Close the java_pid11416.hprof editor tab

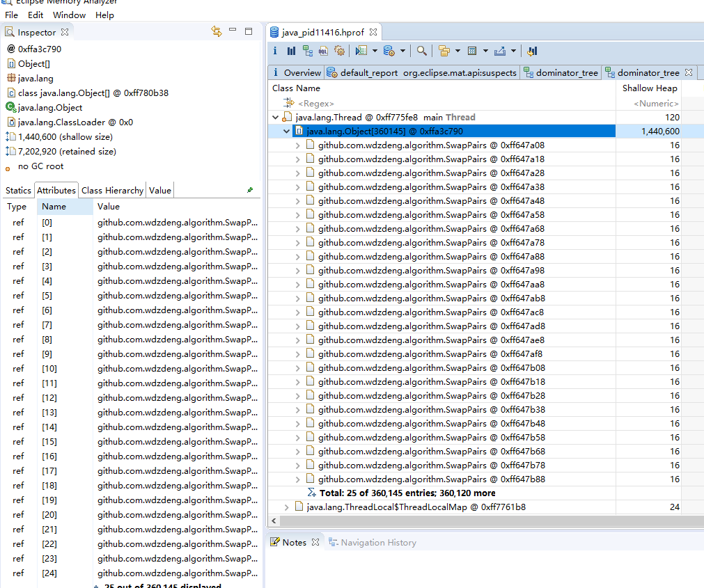pos(373,32)
